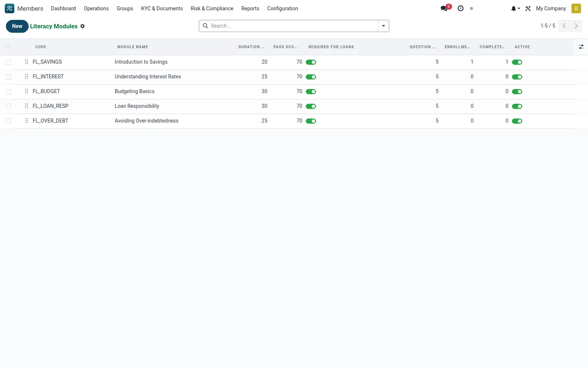Tick the select-all header checkbox
The height and width of the screenshot is (368, 588).
pos(8,46)
